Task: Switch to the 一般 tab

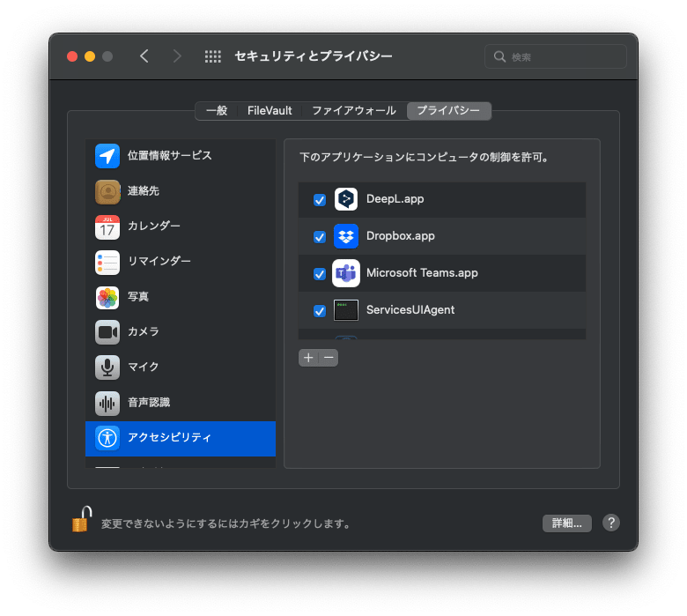Action: (217, 110)
